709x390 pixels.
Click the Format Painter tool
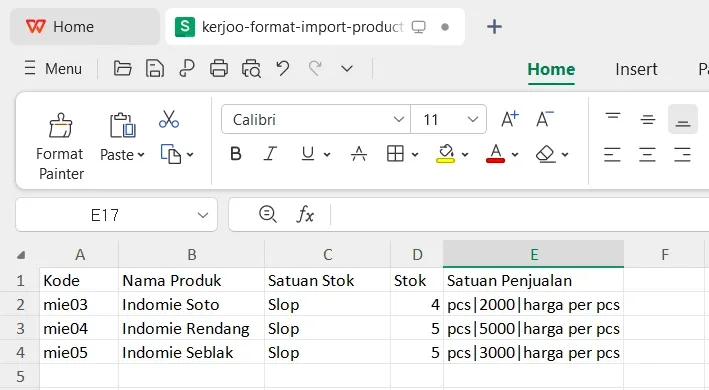point(60,146)
